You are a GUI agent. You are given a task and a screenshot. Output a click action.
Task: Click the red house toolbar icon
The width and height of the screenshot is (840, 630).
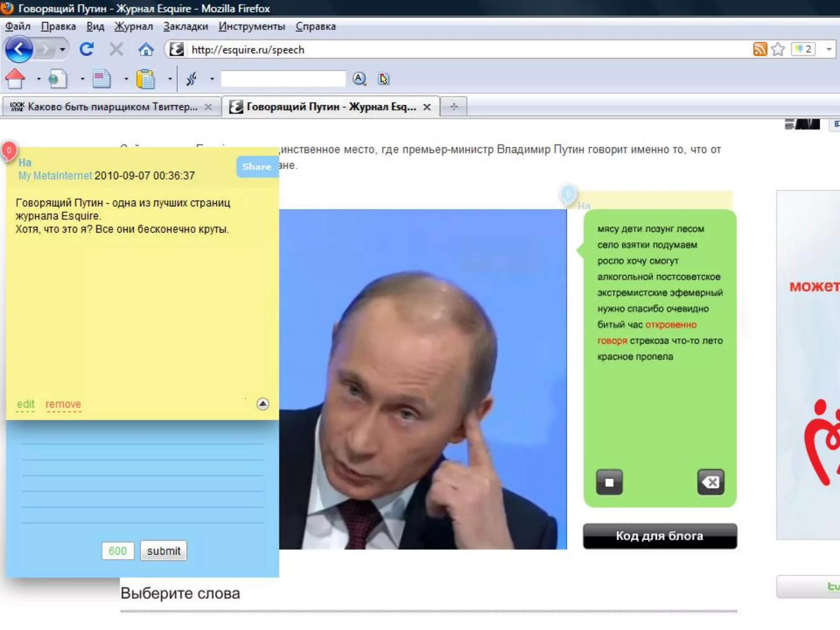[x=15, y=78]
